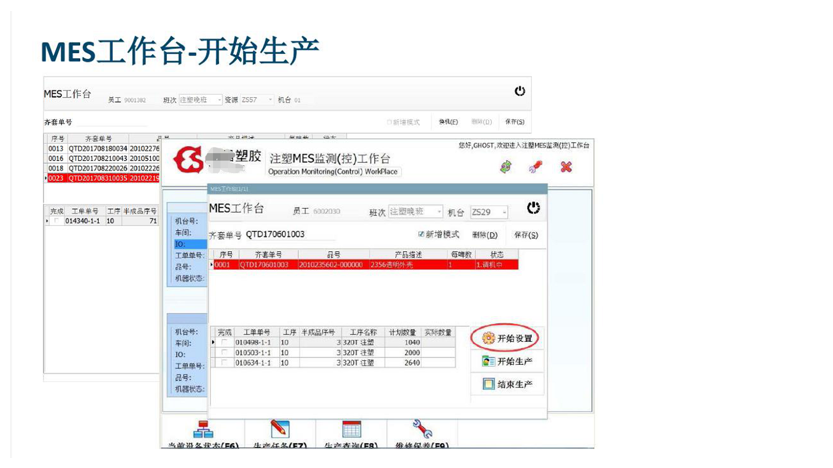
Task: Click the 开始生产 button
Action: tap(507, 362)
